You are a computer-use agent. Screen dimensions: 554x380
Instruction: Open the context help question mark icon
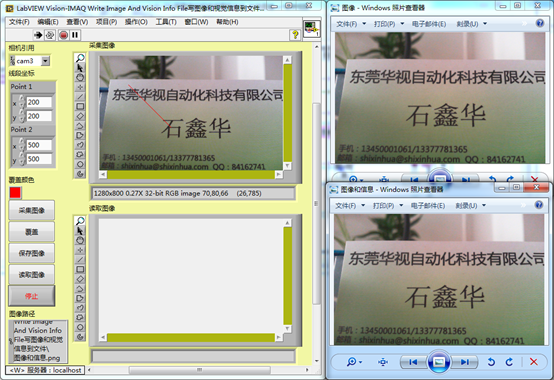[x=295, y=35]
